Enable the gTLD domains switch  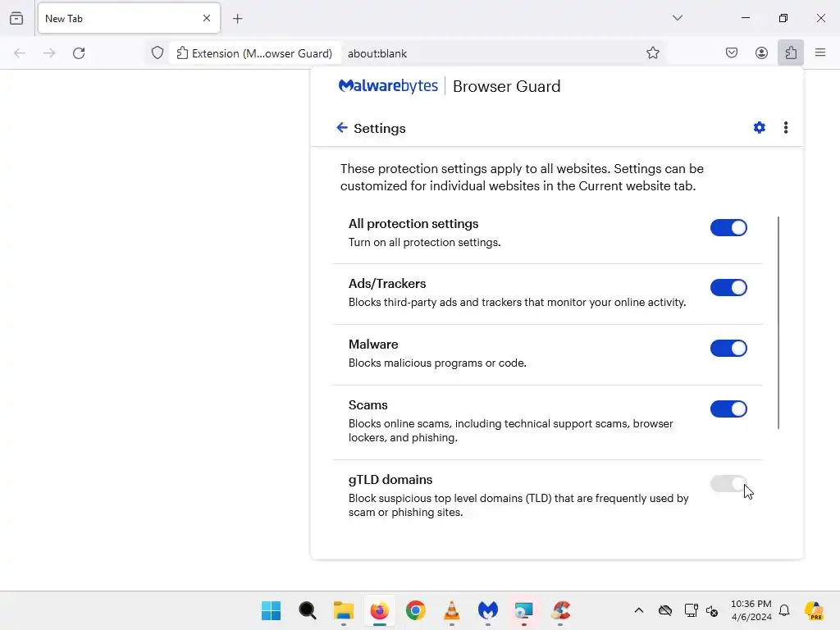coord(728,484)
